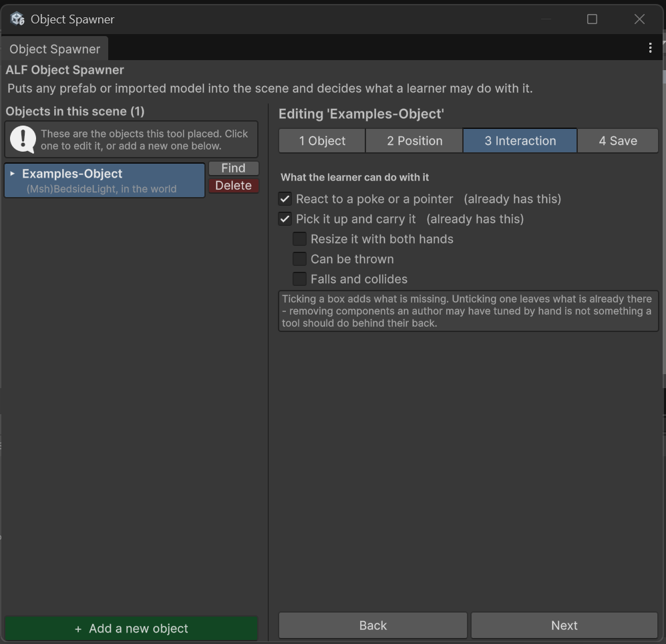Click the Find button for Examples-Object
The image size is (666, 644).
click(233, 168)
